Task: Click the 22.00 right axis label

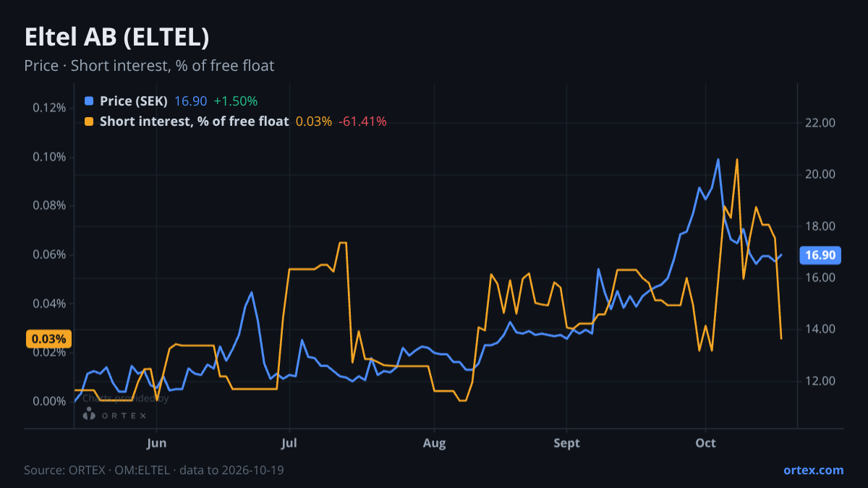Action: (x=820, y=124)
